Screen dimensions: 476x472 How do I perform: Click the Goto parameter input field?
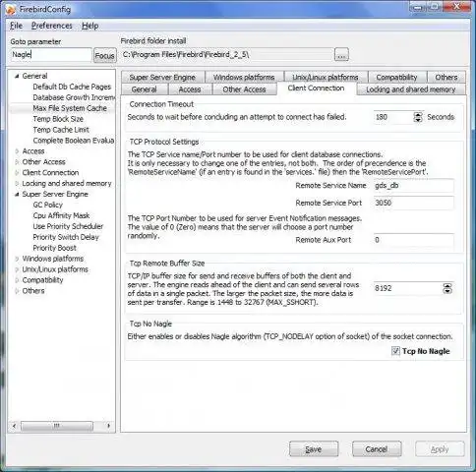pyautogui.click(x=51, y=55)
